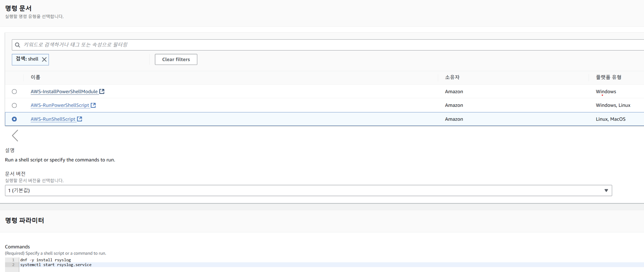Open external link icon for AWS-InstallPowerShellModule
Screen dimensions: 644x272
pyautogui.click(x=102, y=91)
